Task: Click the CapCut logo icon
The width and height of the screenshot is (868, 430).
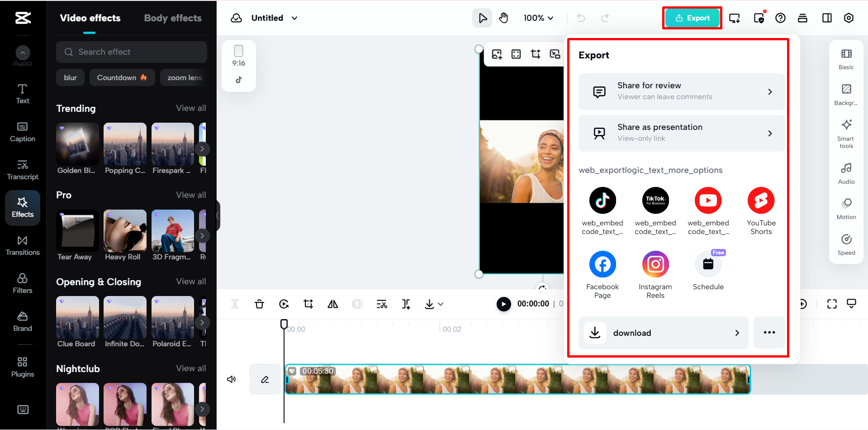Action: point(23,18)
